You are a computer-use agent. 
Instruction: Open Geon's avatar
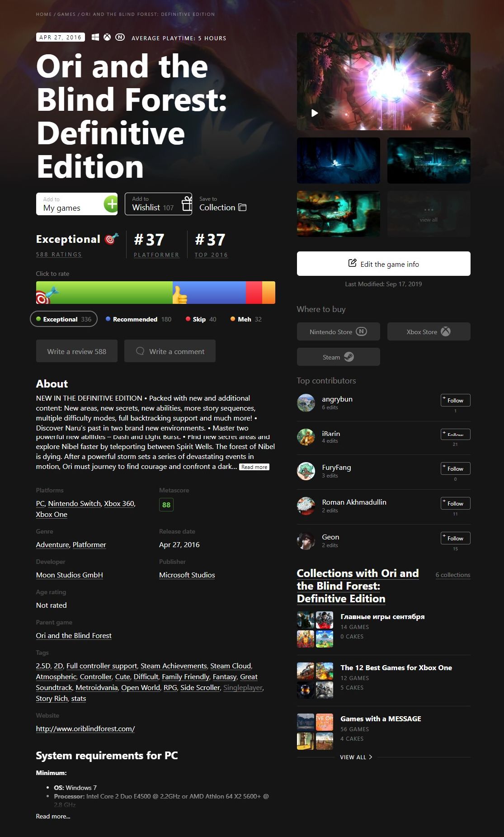click(x=306, y=540)
